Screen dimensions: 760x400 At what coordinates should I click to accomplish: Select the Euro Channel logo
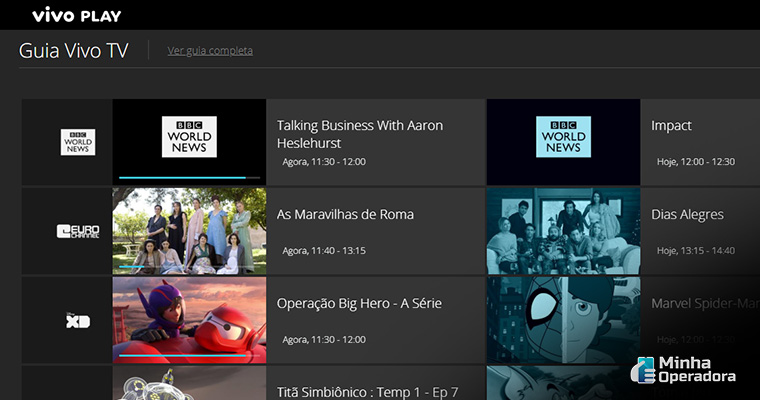pos(77,231)
